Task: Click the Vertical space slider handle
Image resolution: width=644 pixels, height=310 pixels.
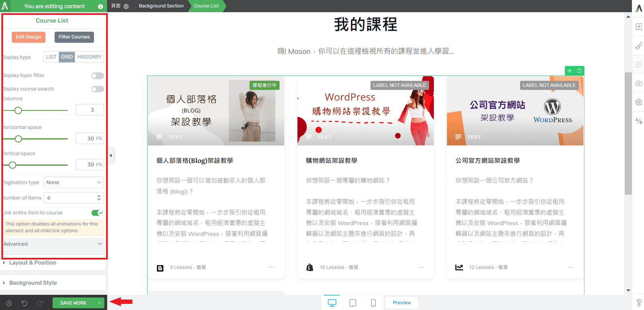Action: point(12,165)
